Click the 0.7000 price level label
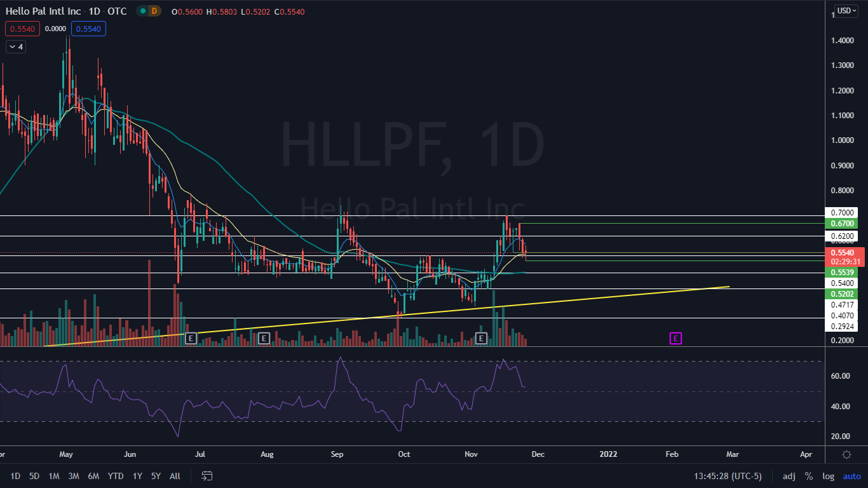The width and height of the screenshot is (868, 488). tap(841, 212)
